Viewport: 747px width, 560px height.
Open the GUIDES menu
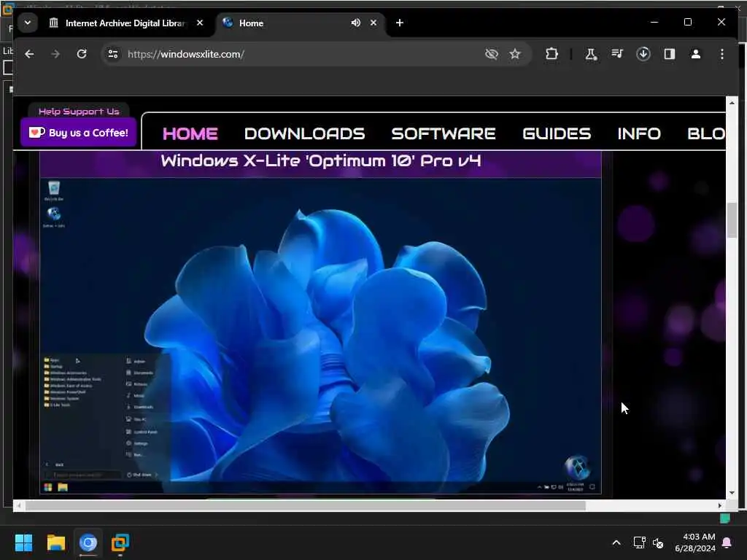(557, 134)
